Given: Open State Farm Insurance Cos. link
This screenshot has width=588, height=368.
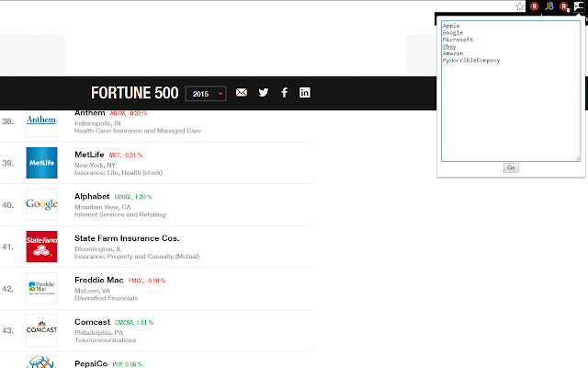Looking at the screenshot, I should 127,238.
